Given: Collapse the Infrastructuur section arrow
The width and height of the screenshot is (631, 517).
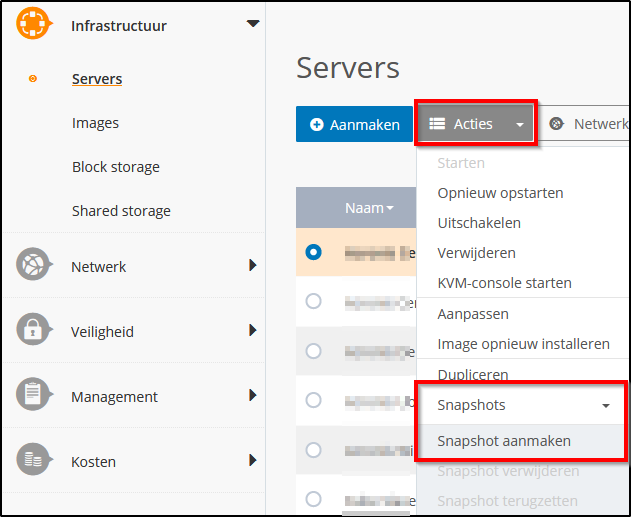Looking at the screenshot, I should [253, 23].
